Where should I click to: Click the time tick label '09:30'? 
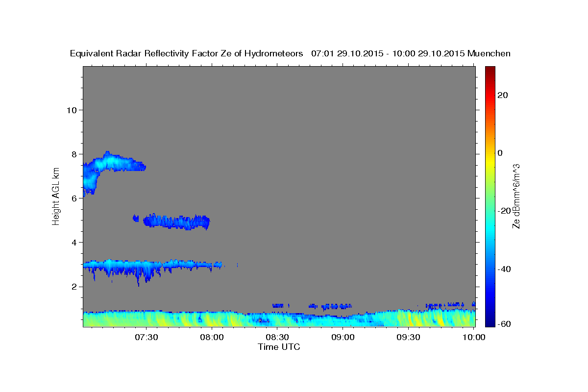pyautogui.click(x=408, y=337)
